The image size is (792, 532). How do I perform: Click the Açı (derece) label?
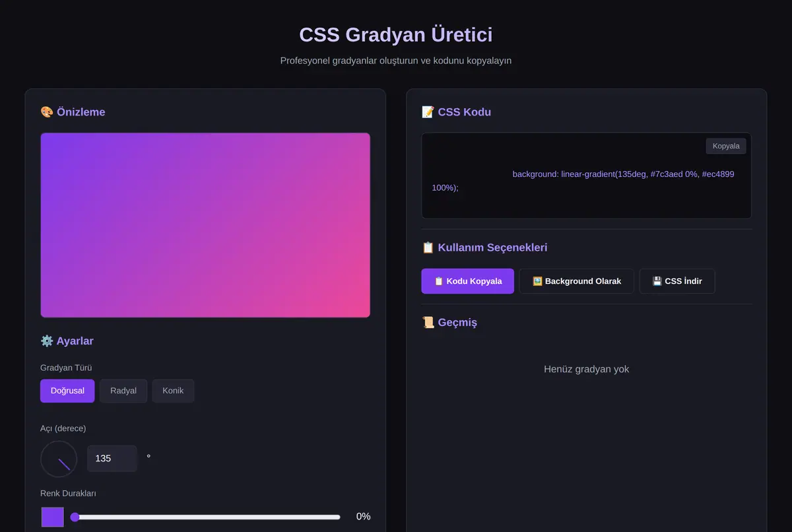click(x=63, y=428)
